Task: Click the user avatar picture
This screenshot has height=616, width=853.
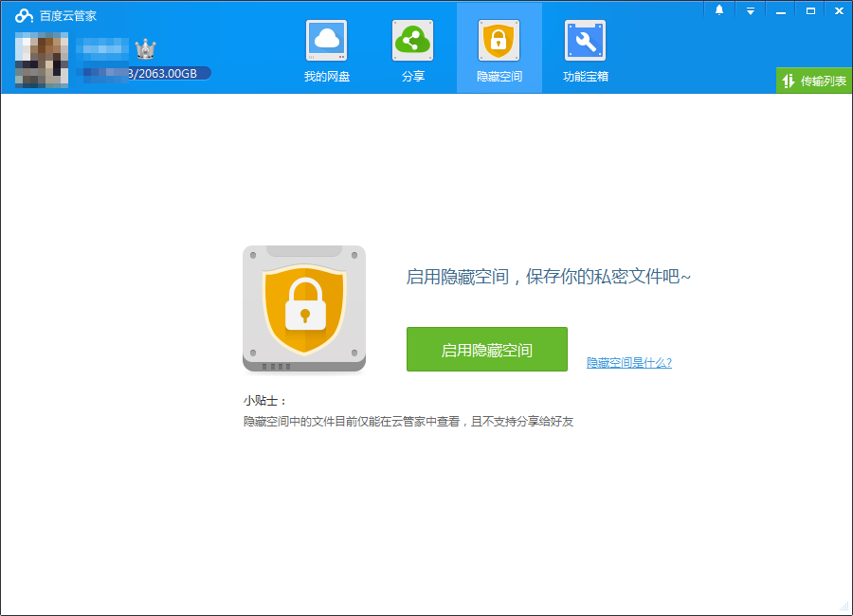Action: (x=41, y=60)
